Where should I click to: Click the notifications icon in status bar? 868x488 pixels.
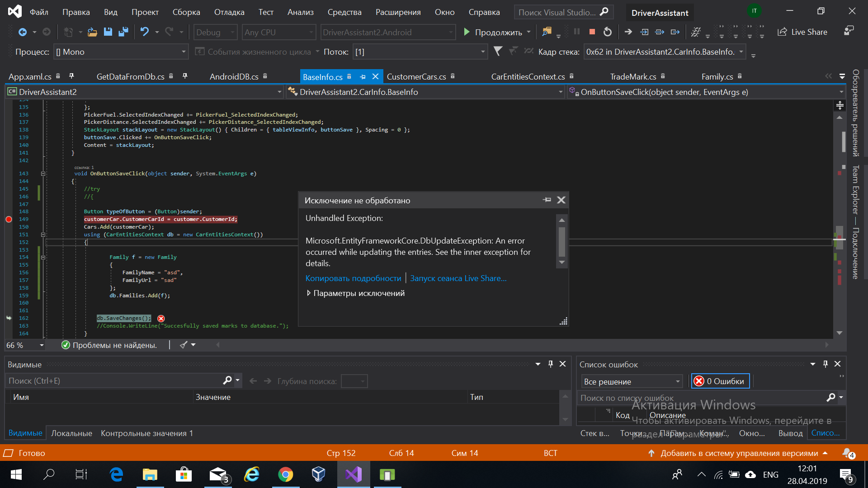848,453
